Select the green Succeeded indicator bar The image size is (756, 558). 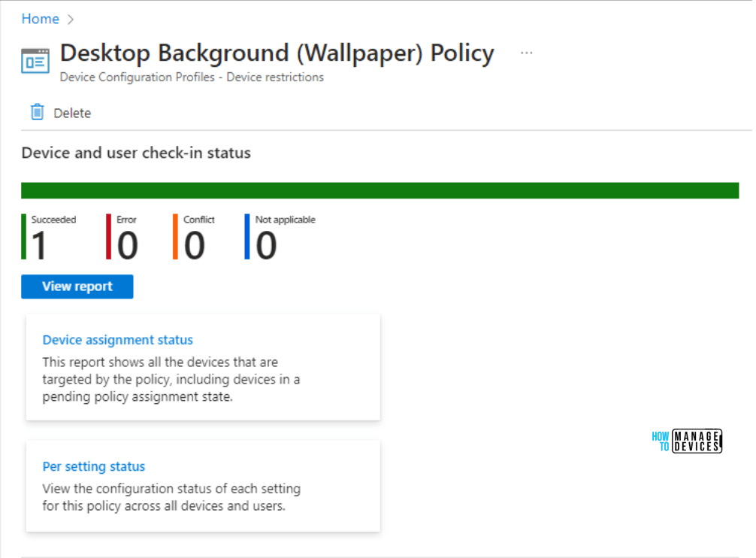(25, 237)
